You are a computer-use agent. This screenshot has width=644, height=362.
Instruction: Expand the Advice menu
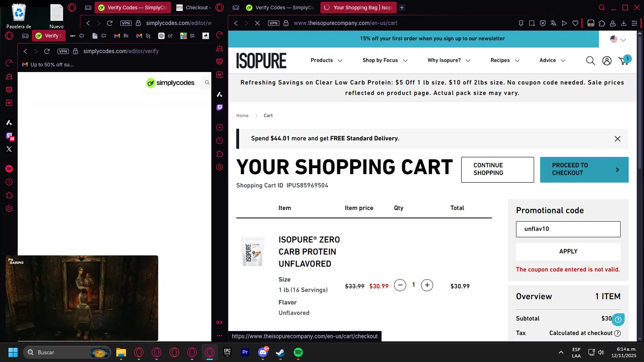click(553, 60)
